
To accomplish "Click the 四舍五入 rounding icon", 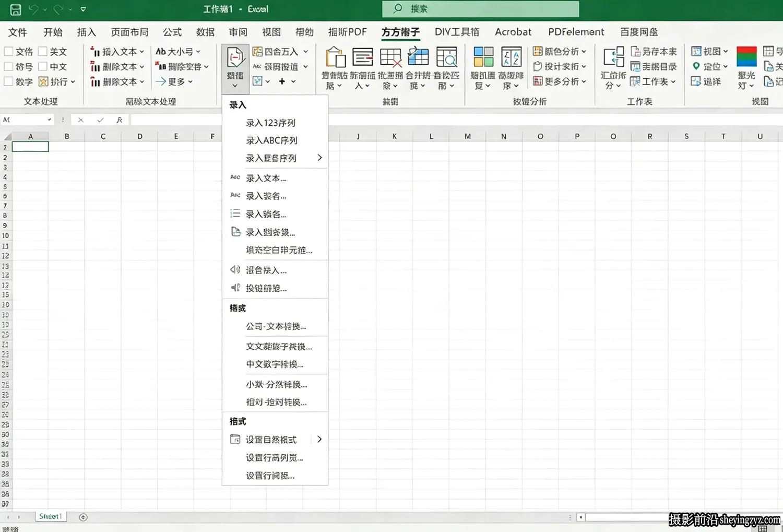I will click(257, 51).
